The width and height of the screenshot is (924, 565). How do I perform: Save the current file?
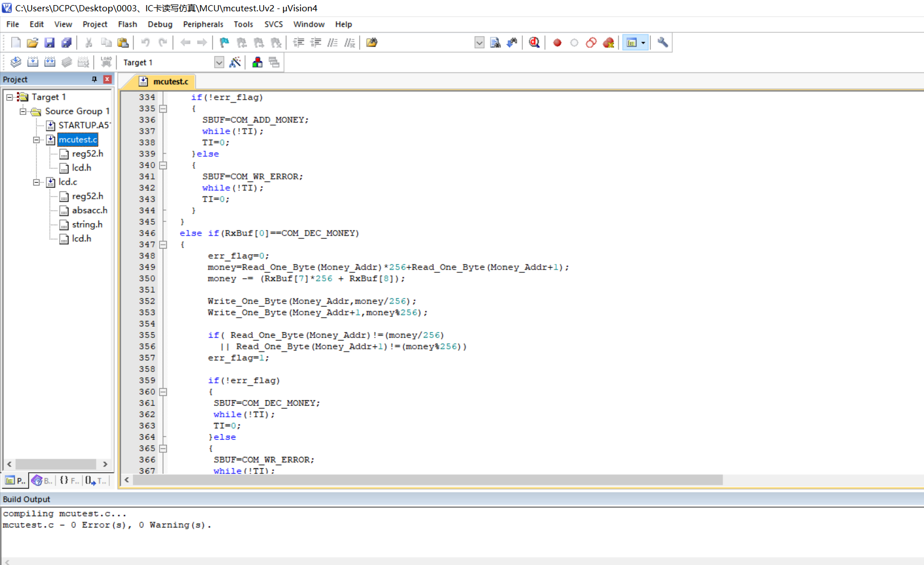(50, 42)
